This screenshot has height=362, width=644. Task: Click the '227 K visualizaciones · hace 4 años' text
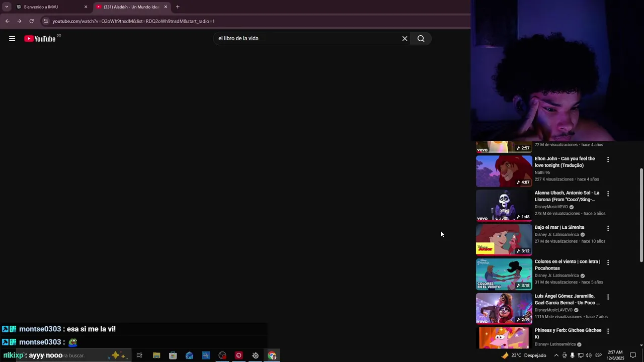pyautogui.click(x=567, y=179)
